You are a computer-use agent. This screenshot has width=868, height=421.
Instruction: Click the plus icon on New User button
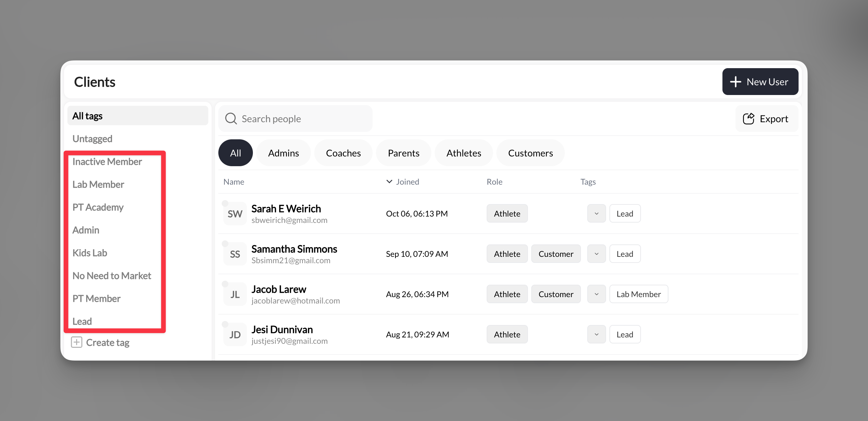(736, 81)
